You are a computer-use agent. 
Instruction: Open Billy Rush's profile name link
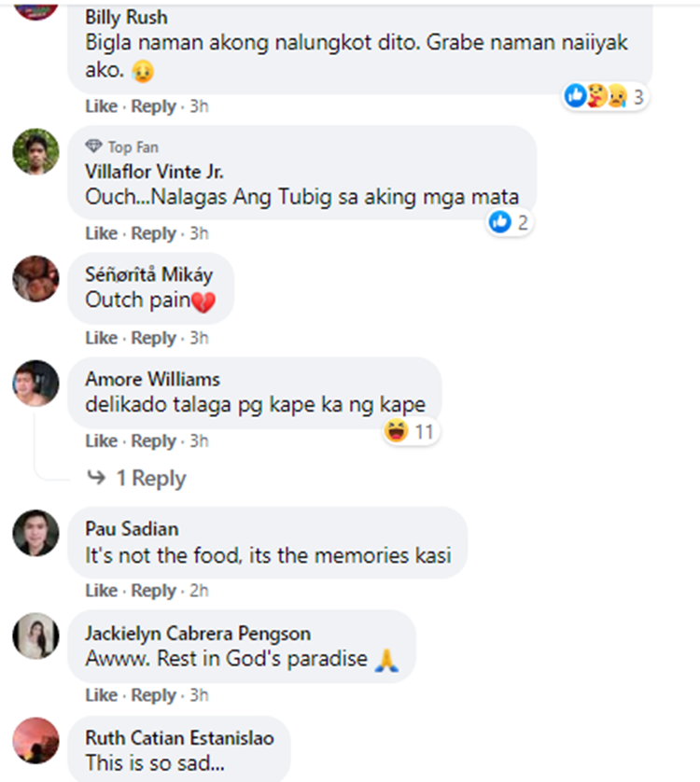[x=126, y=18]
